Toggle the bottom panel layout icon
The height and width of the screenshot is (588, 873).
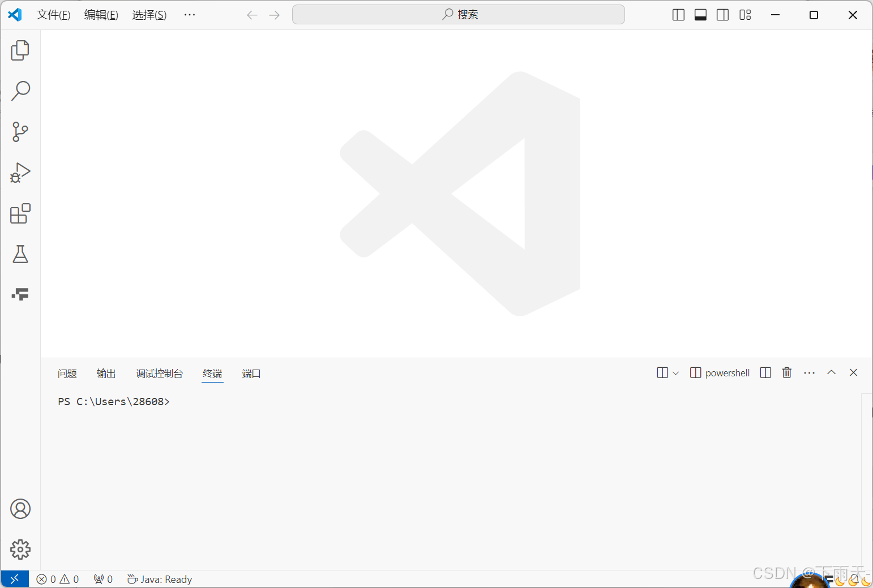click(x=700, y=15)
